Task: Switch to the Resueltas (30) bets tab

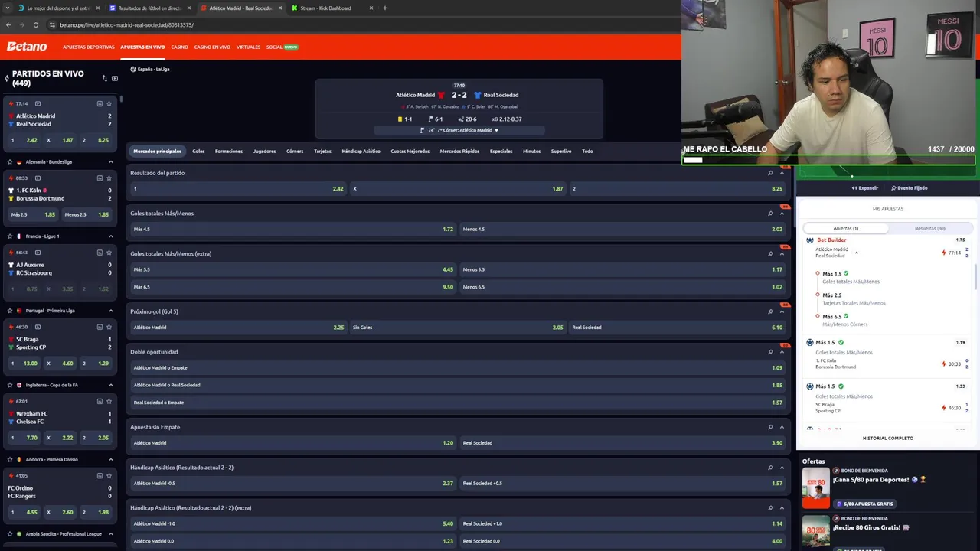Action: 930,228
